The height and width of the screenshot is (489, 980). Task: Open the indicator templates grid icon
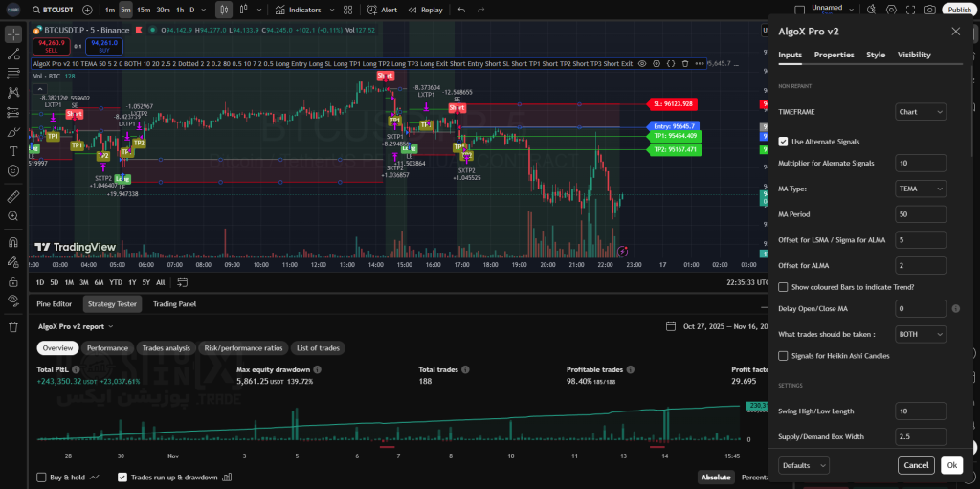[x=347, y=10]
